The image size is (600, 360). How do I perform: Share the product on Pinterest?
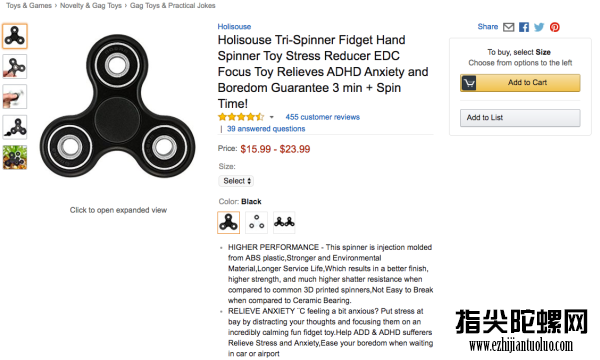point(554,27)
